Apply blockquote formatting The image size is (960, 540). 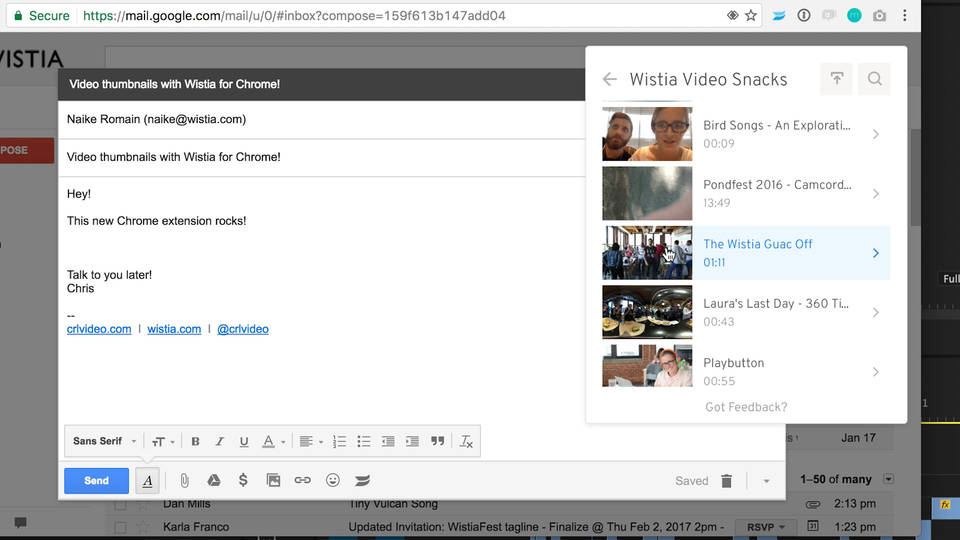(437, 441)
